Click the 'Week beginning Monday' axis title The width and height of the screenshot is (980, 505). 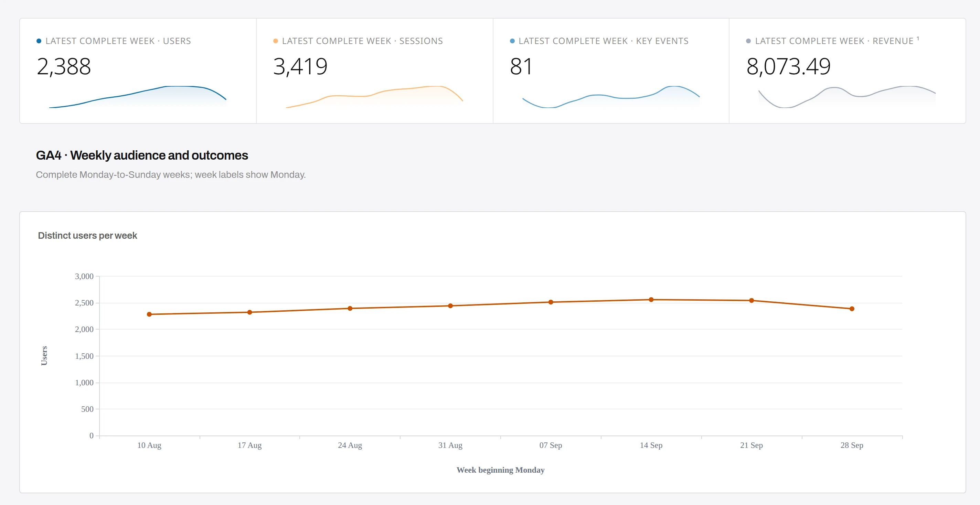coord(500,470)
